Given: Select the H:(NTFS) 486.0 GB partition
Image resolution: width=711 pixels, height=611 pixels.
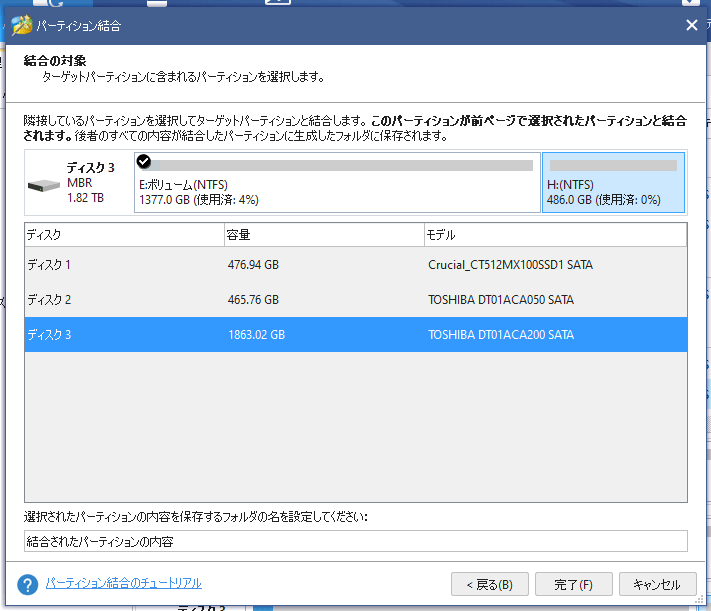Looking at the screenshot, I should [613, 182].
